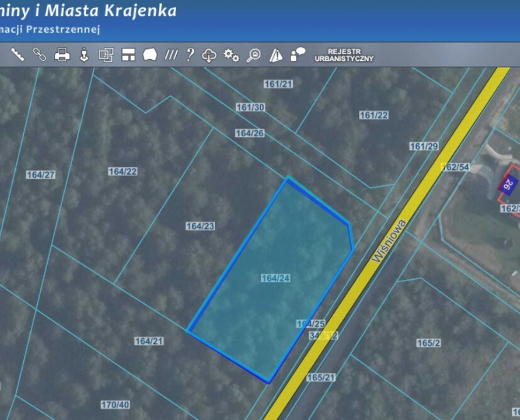Click the overlapping squares toolbar icon
The height and width of the screenshot is (420, 520).
tap(106, 55)
